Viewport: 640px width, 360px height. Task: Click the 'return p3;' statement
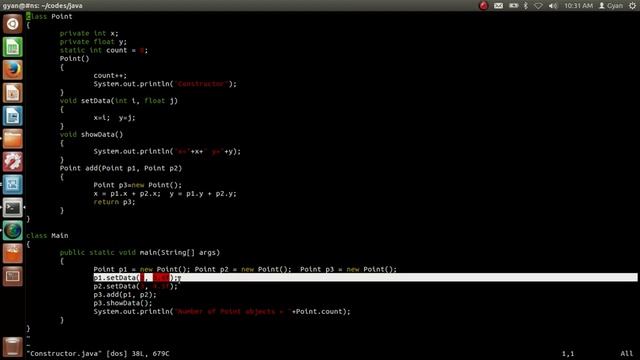[x=114, y=202]
